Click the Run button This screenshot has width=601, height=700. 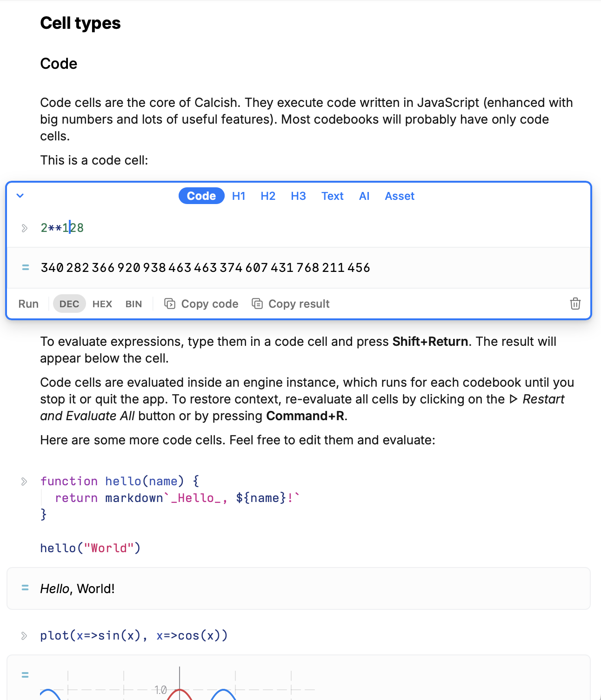point(28,304)
